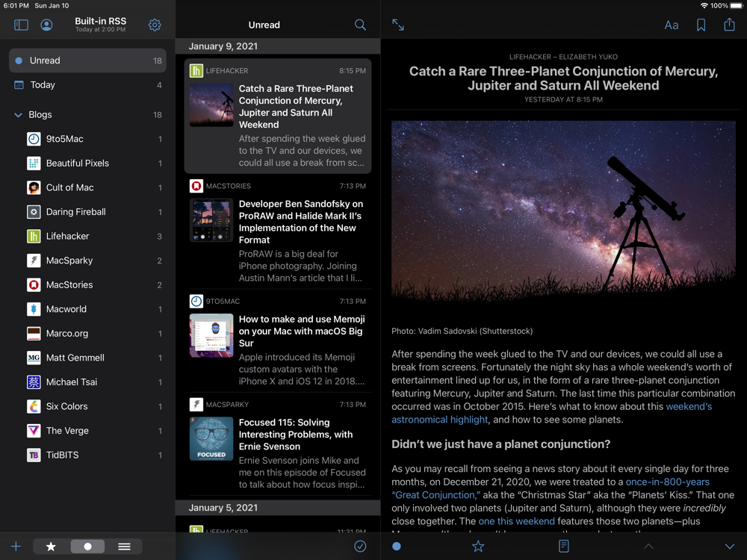Open the 9to5Mac feed
Image resolution: width=747 pixels, height=560 pixels.
(94, 139)
